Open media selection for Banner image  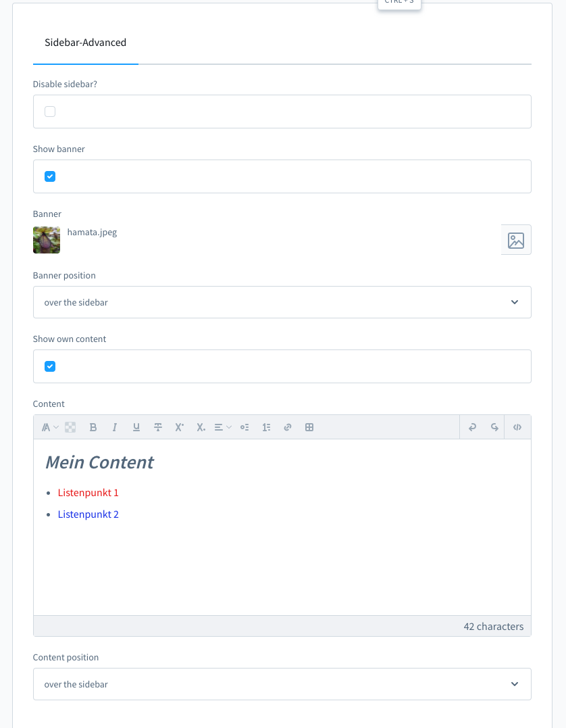516,240
